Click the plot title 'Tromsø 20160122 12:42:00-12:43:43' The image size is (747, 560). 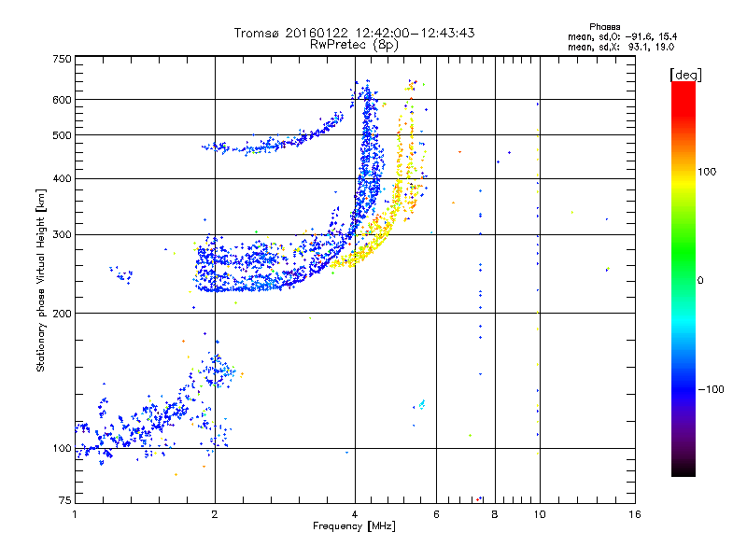tap(354, 33)
